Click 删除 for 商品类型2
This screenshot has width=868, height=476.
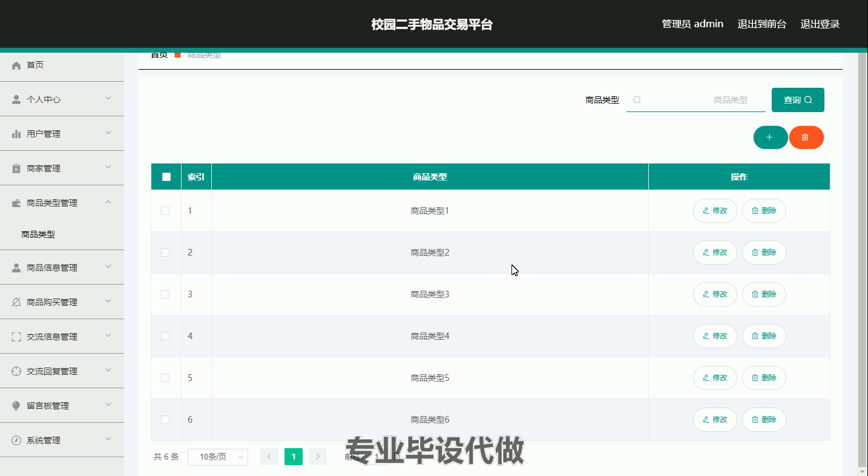(x=764, y=253)
